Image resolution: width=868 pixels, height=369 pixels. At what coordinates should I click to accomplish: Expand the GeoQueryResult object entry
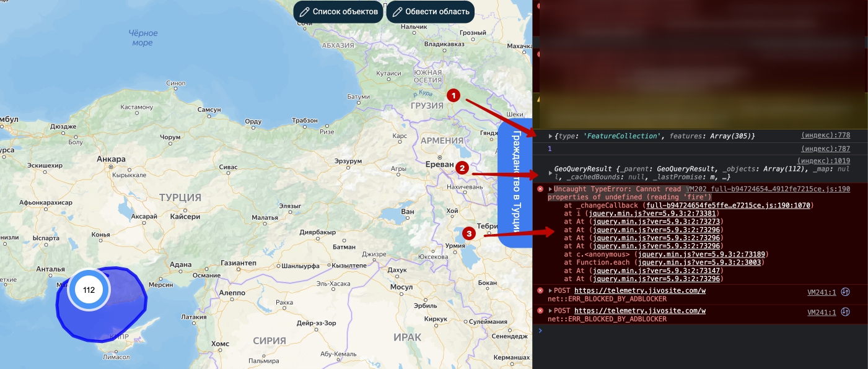tap(551, 169)
